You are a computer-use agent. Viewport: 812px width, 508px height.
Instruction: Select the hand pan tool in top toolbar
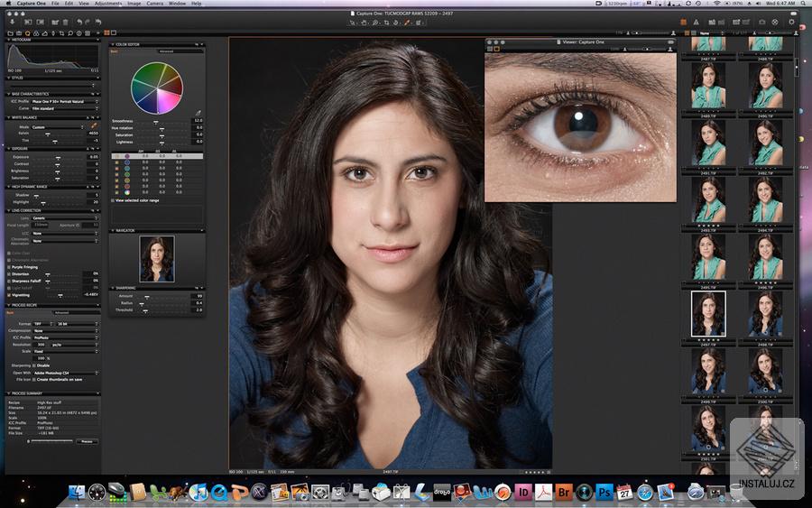click(364, 23)
